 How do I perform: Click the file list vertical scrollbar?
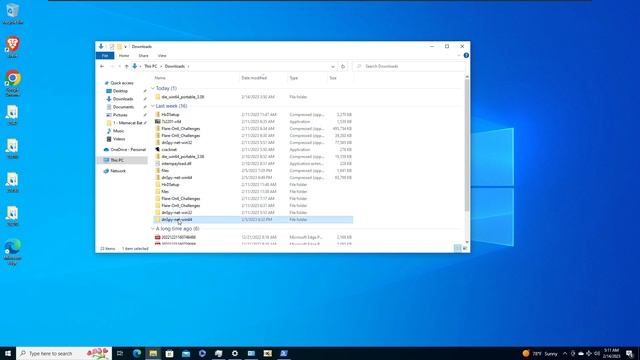pos(467,145)
